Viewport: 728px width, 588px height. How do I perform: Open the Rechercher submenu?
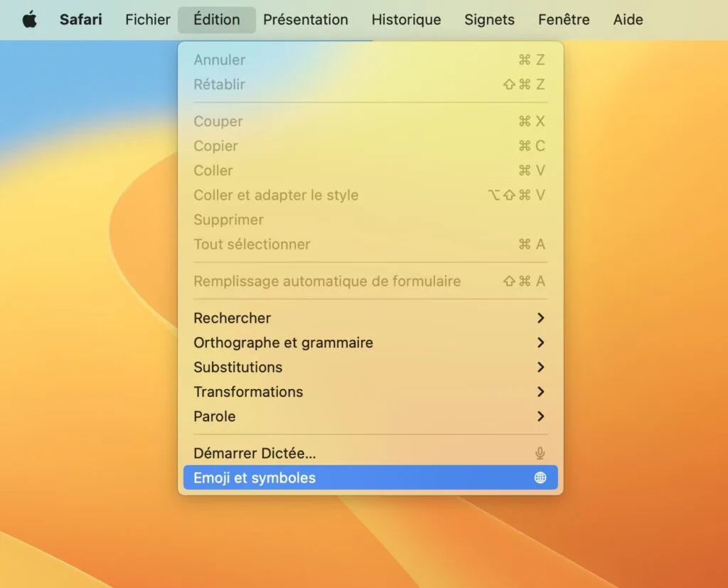pos(370,318)
